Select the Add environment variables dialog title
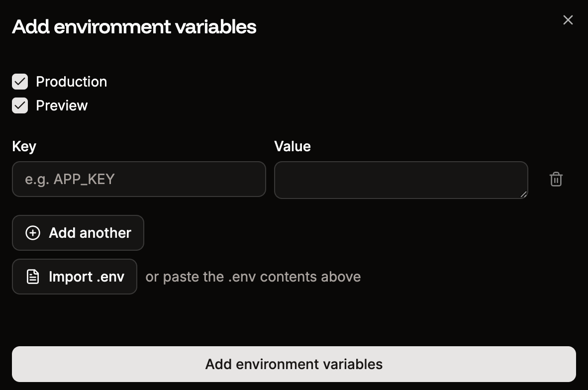 coord(134,27)
